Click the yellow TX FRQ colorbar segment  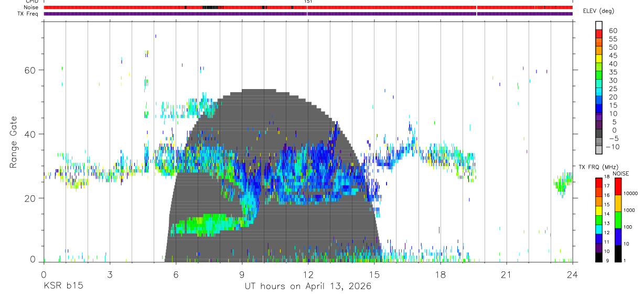tap(599, 211)
